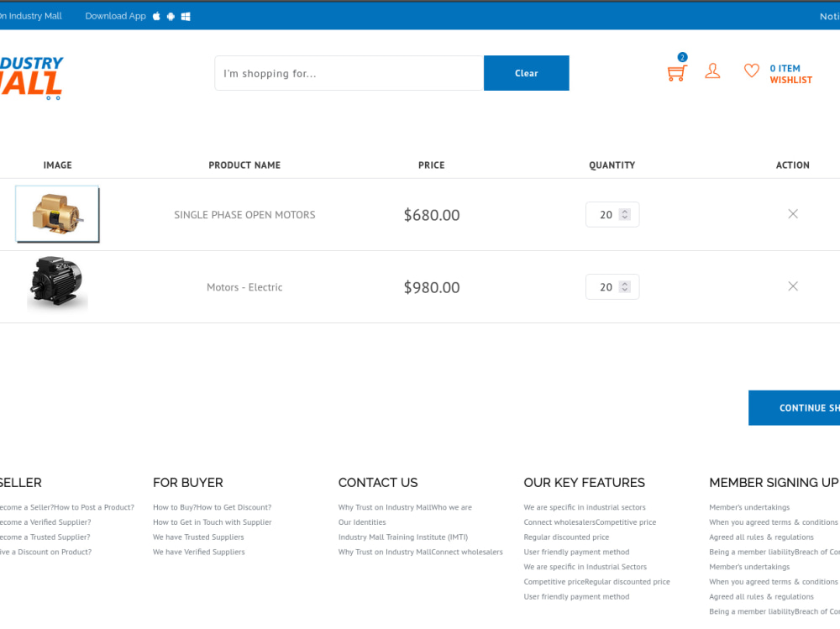Viewport: 840px width, 629px height.
Task: Click the PRODUCT NAME column header
Action: (x=244, y=165)
